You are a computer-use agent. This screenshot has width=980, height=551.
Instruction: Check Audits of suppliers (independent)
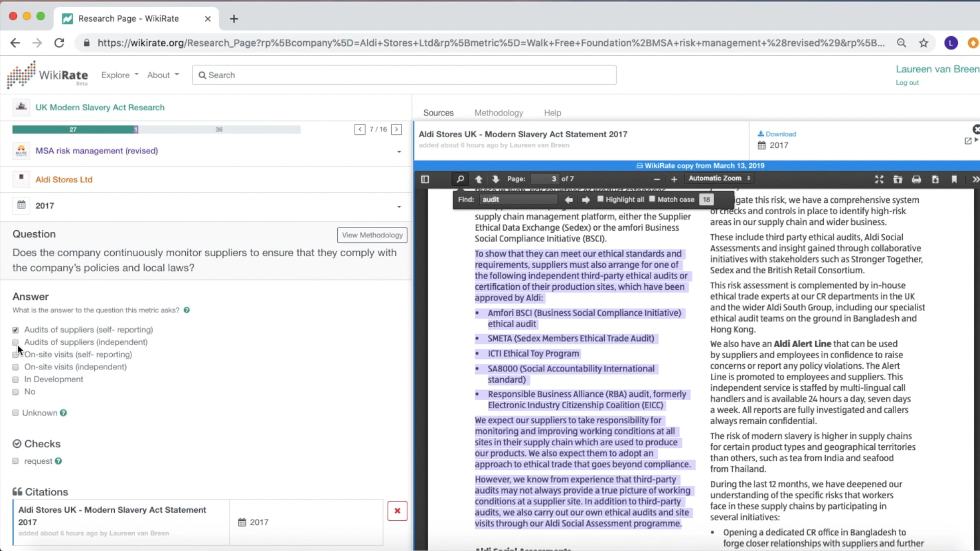tap(16, 342)
